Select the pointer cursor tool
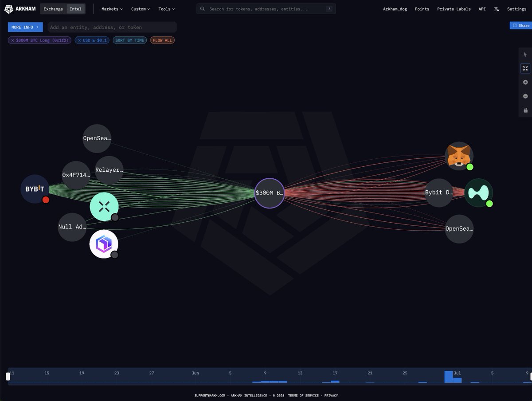Screen dimensions: 532x401 525,55
